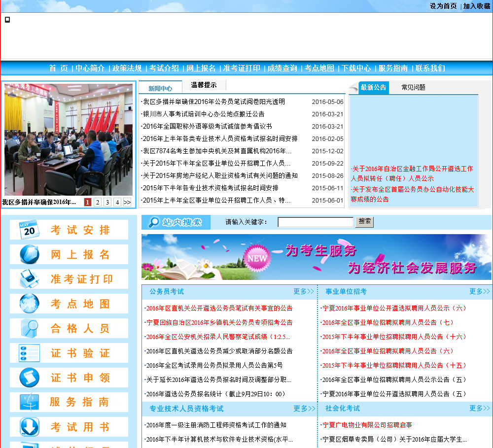The image size is (493, 448).
Task: Click the 服务指南 finder-face icon
Action: click(x=29, y=402)
